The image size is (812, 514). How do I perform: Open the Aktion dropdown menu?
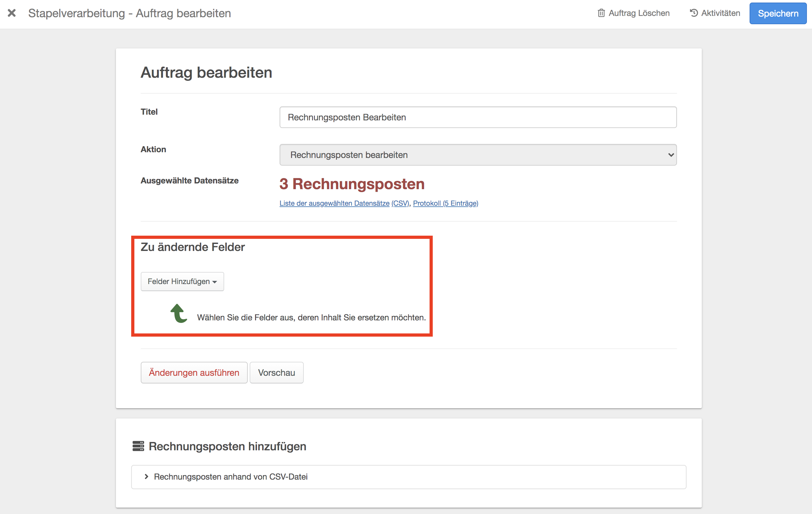478,155
